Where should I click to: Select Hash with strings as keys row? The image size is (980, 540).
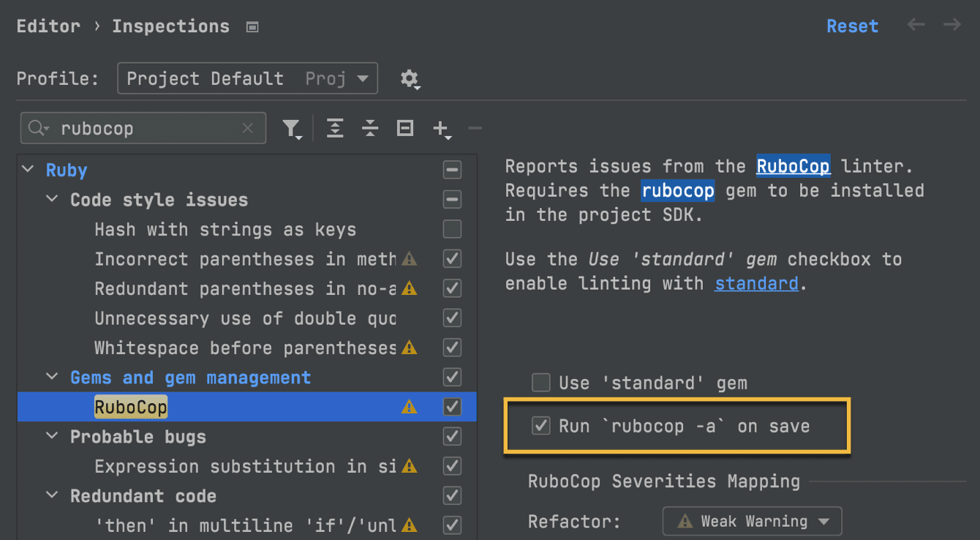[x=247, y=230]
